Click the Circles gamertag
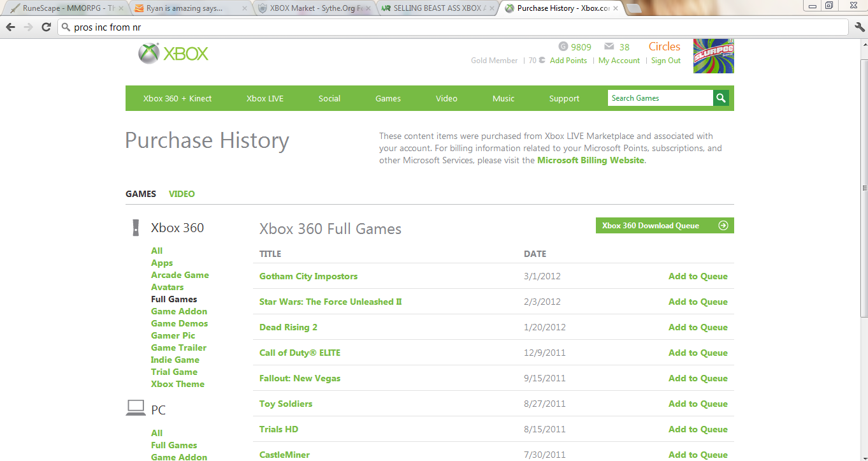 [x=665, y=47]
